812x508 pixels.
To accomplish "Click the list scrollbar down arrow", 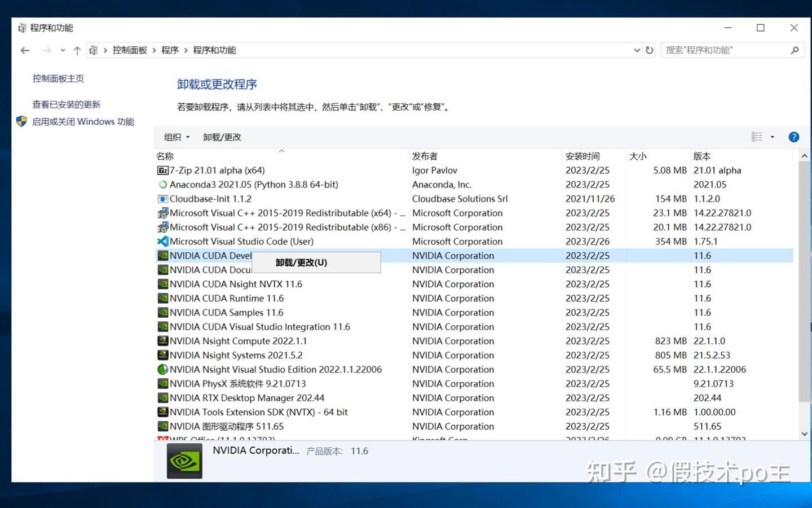I will [x=805, y=434].
